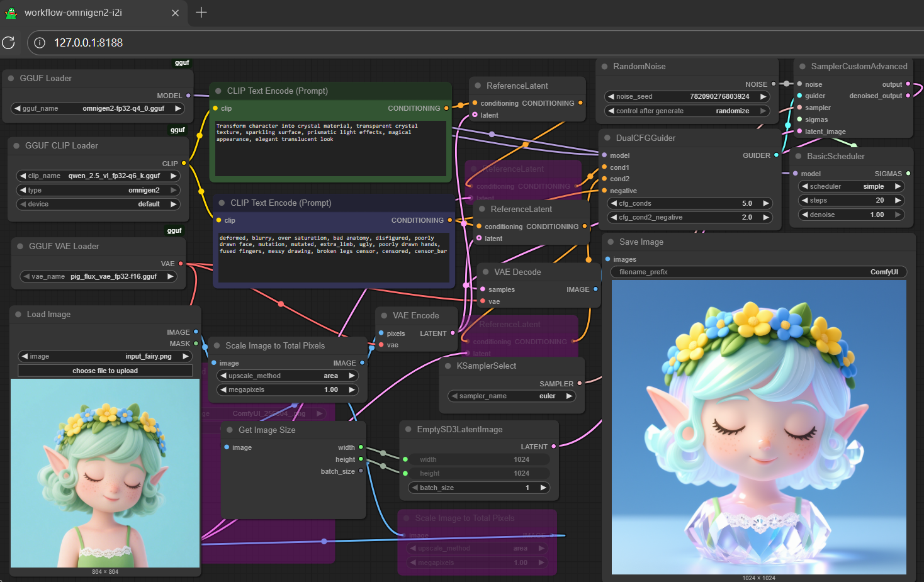
Task: Open control after generate randomize dropdown
Action: [687, 111]
